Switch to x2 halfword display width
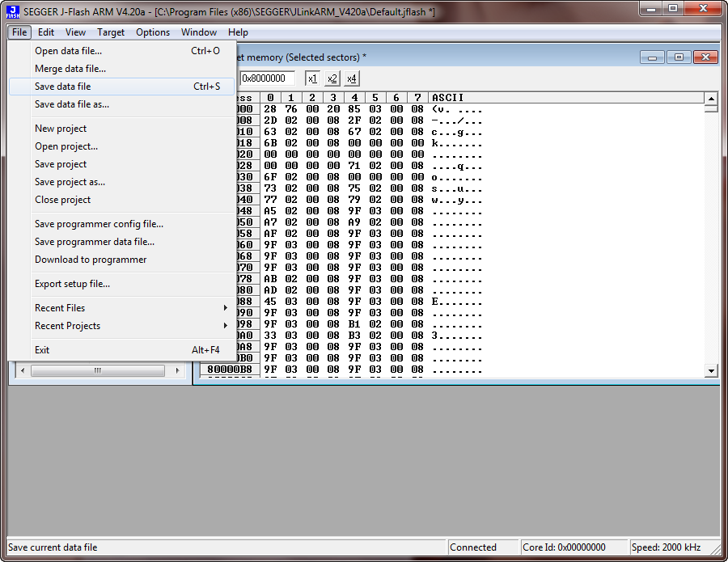The height and width of the screenshot is (562, 728). [x=332, y=78]
